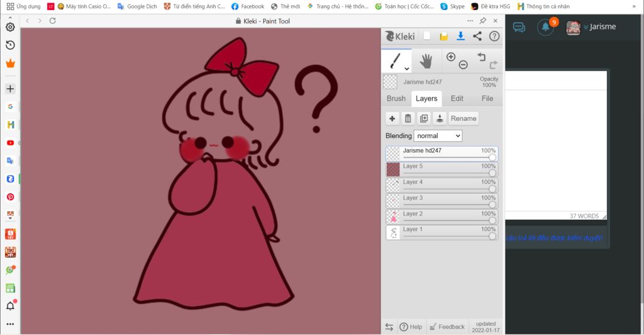Open Pinterest from the sidebar
644x335 pixels.
(10, 197)
